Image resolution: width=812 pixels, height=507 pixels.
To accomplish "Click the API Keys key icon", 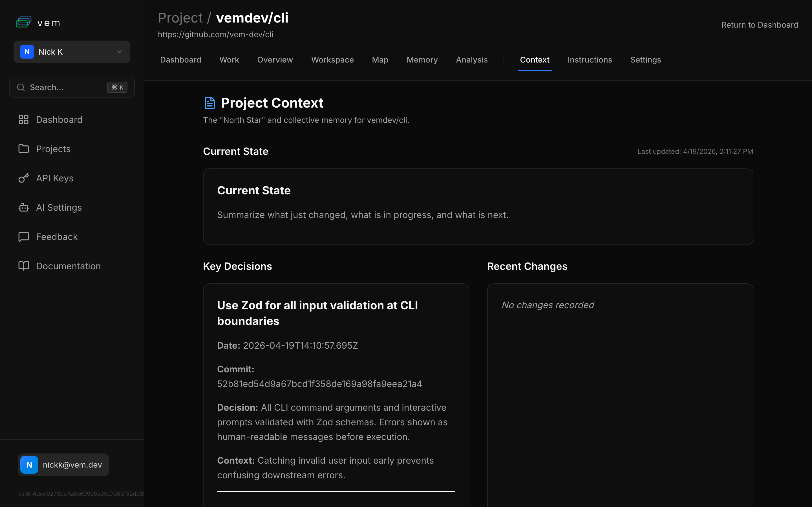I will 23,178.
